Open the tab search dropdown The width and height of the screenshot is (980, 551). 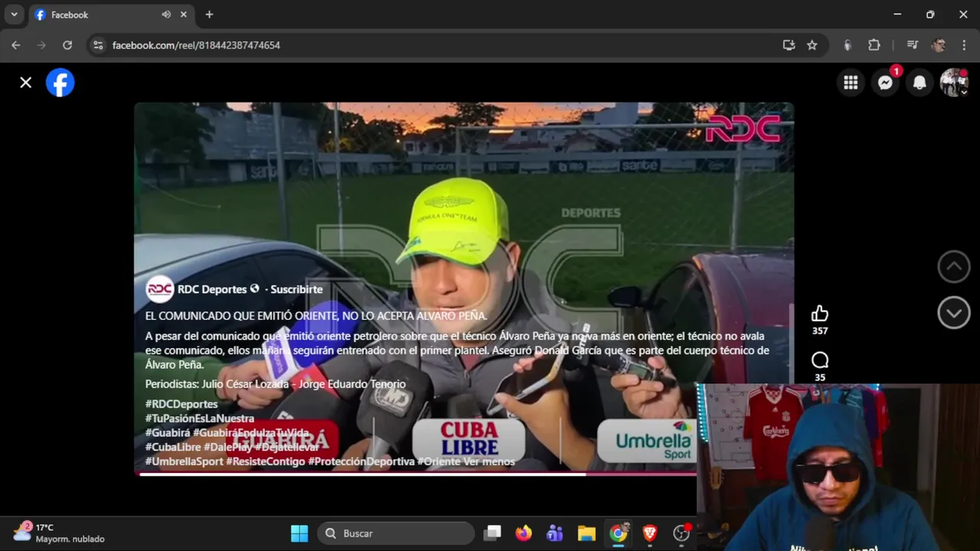[x=14, y=15]
